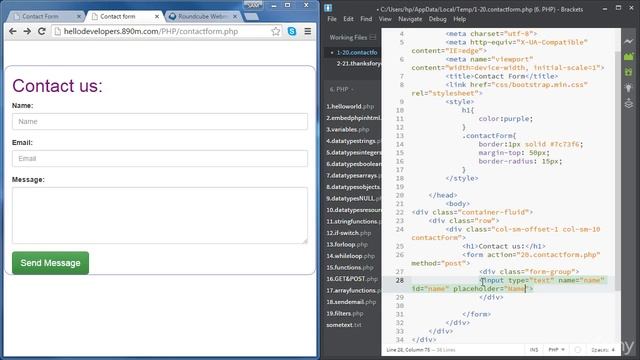Open 7.datatypesarrays file
Screen dimensions: 640x360
(x=353, y=176)
